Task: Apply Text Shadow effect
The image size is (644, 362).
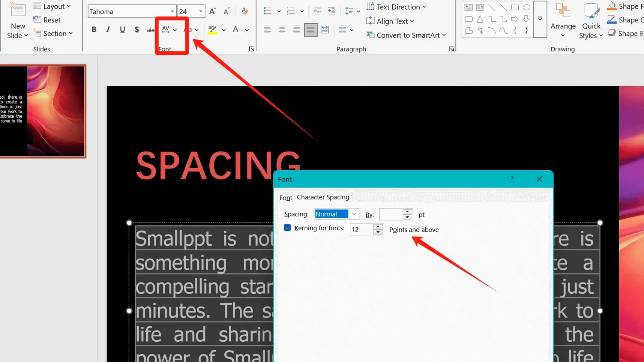Action: tap(137, 30)
